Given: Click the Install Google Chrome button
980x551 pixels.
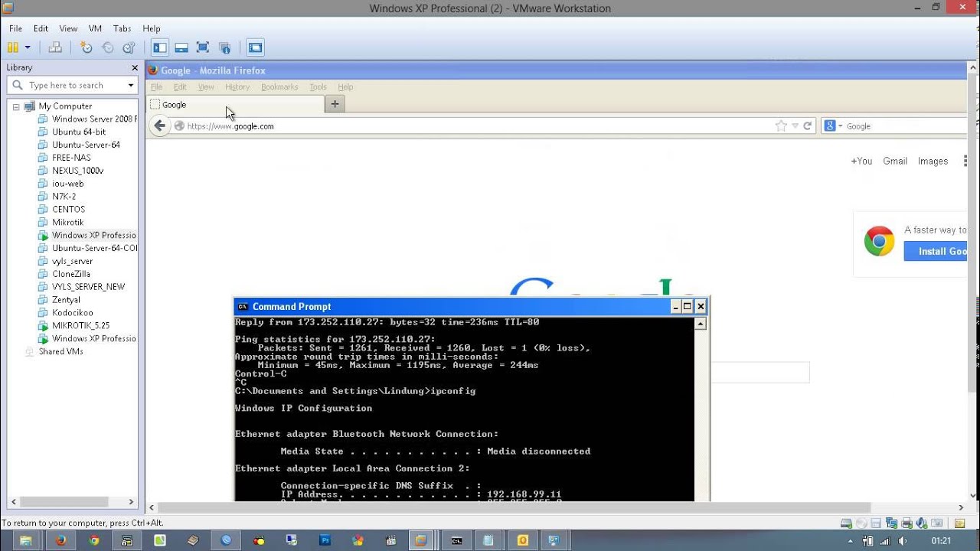Looking at the screenshot, I should tap(936, 251).
